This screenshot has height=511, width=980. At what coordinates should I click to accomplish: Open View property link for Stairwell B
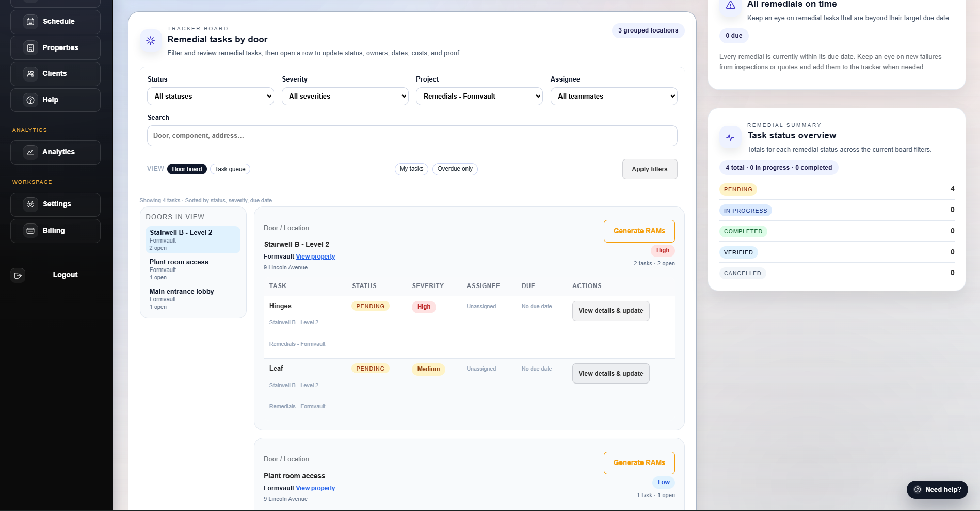click(x=315, y=257)
